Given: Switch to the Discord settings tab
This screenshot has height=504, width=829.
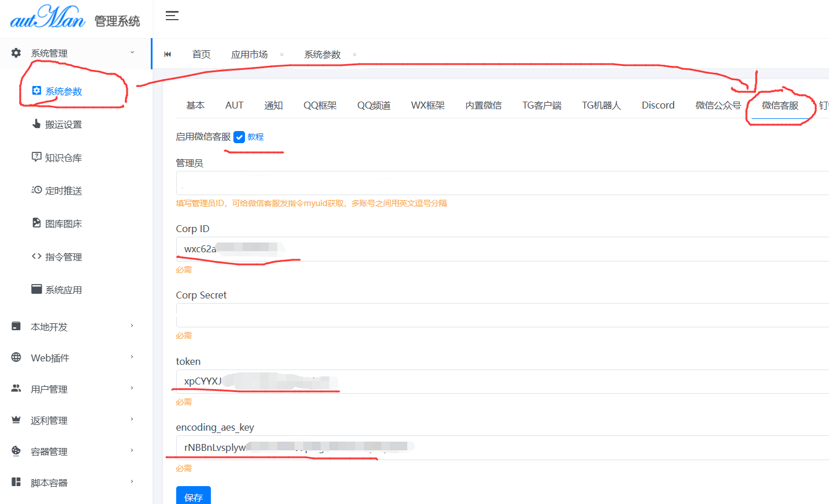Looking at the screenshot, I should [657, 105].
